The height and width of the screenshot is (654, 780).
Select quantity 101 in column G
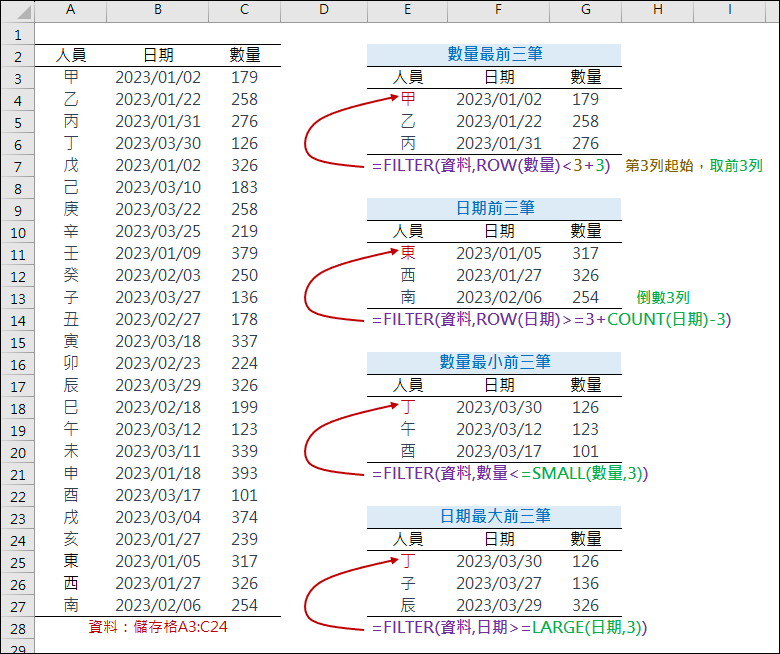[x=585, y=451]
